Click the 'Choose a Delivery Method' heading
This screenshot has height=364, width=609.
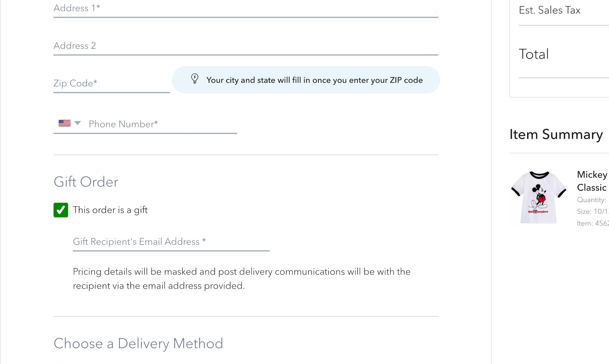pos(138,343)
